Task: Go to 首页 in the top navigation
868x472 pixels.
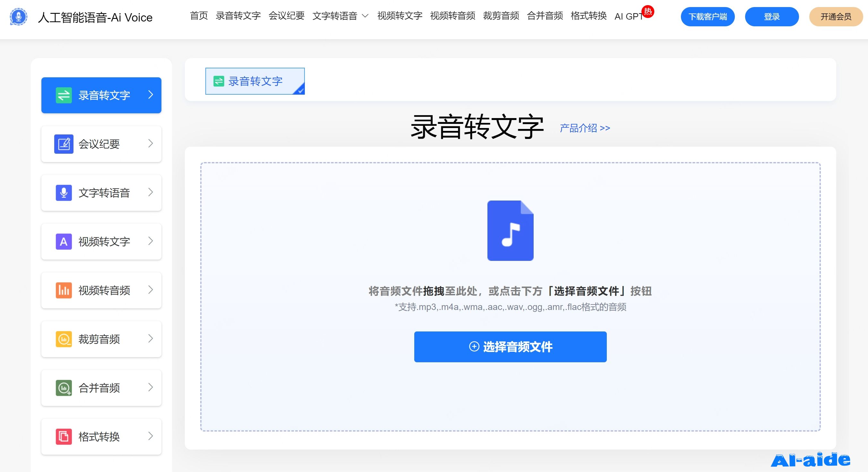Action: tap(199, 16)
